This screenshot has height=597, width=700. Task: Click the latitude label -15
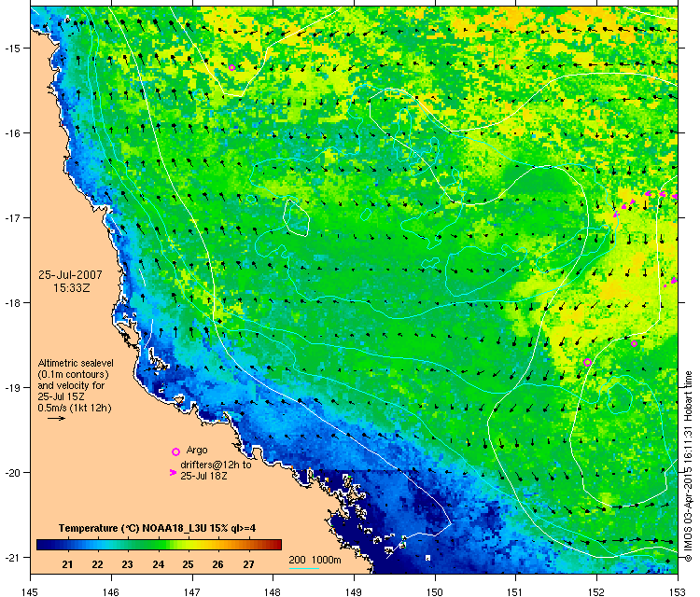pos(11,48)
